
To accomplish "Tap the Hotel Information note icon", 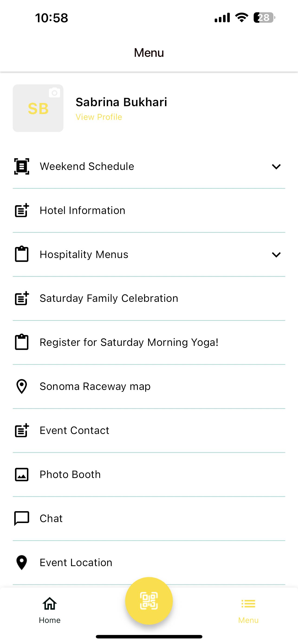I will pos(22,210).
